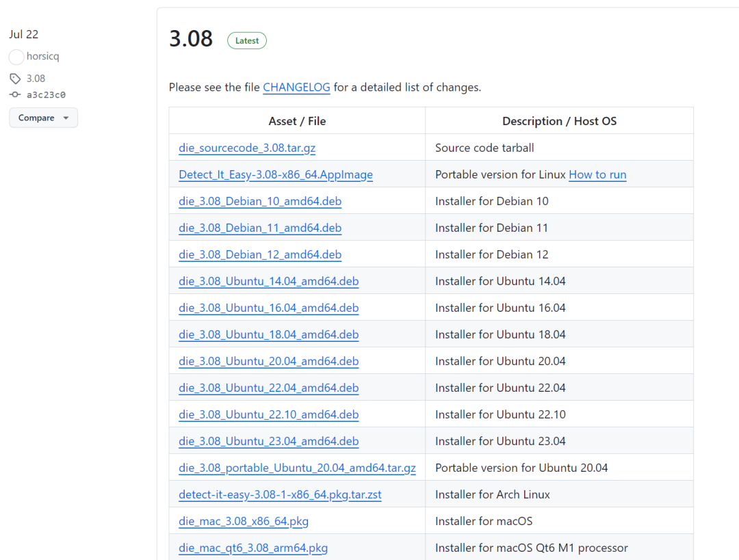Click Installer for macOS Qt6 M1 processor
This screenshot has width=739, height=560.
(532, 548)
